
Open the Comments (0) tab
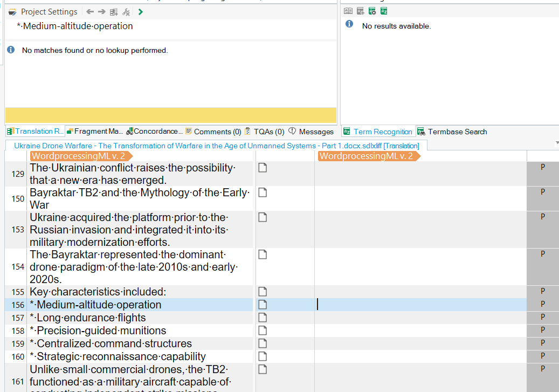[x=213, y=132]
